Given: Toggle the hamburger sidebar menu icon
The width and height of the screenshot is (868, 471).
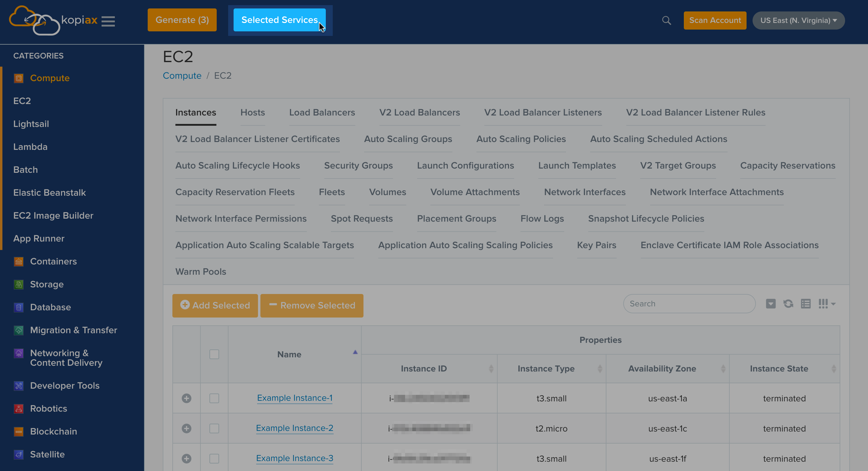Looking at the screenshot, I should (108, 21).
